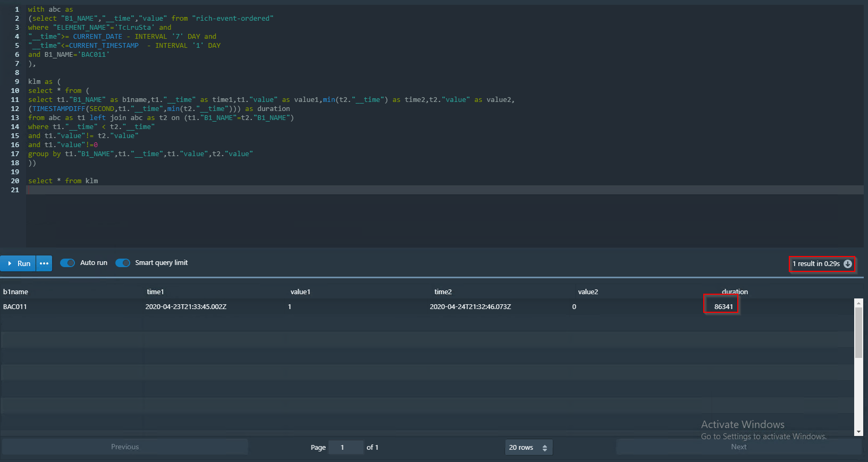Go to the Next results page
Viewport: 868px width, 462px height.
click(739, 447)
